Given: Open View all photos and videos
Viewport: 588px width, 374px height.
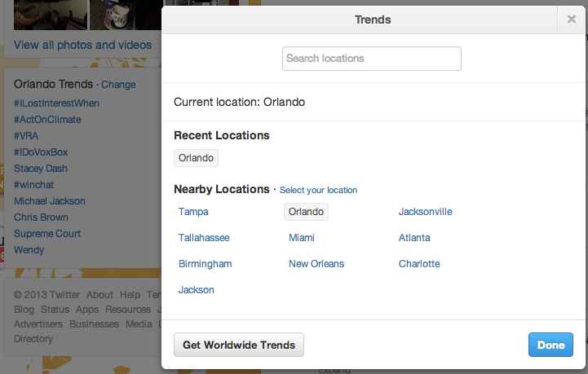Looking at the screenshot, I should [82, 45].
